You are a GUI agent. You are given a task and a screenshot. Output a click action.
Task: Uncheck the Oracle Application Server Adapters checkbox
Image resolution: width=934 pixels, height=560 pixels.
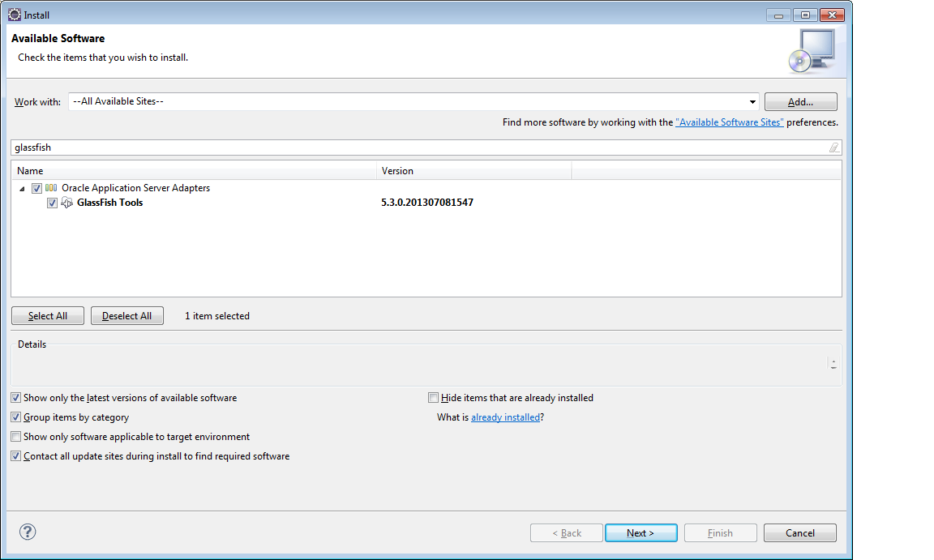(36, 187)
